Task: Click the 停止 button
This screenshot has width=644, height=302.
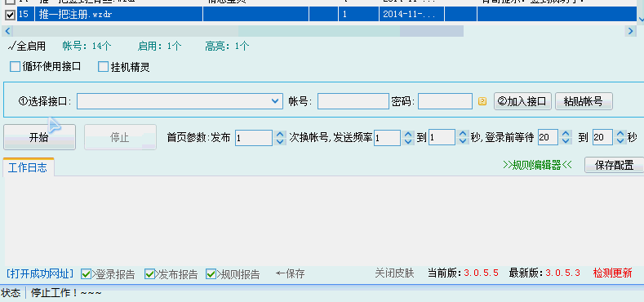Action: click(120, 137)
